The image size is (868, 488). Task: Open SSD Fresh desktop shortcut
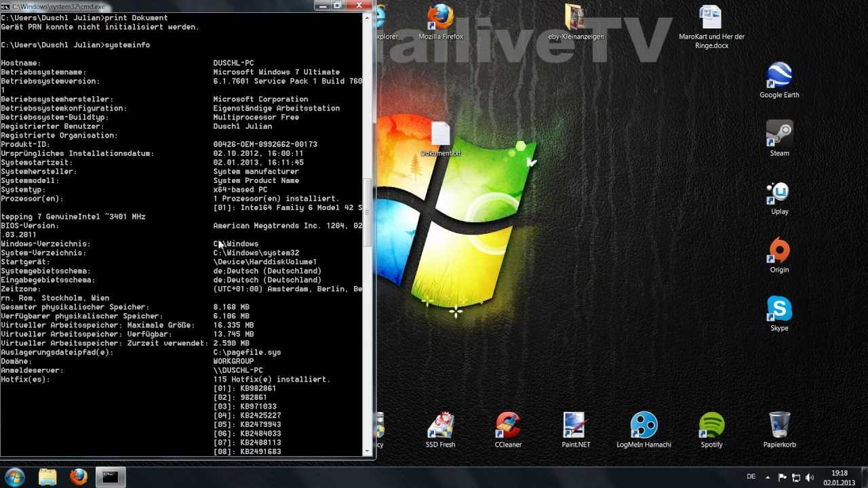441,430
